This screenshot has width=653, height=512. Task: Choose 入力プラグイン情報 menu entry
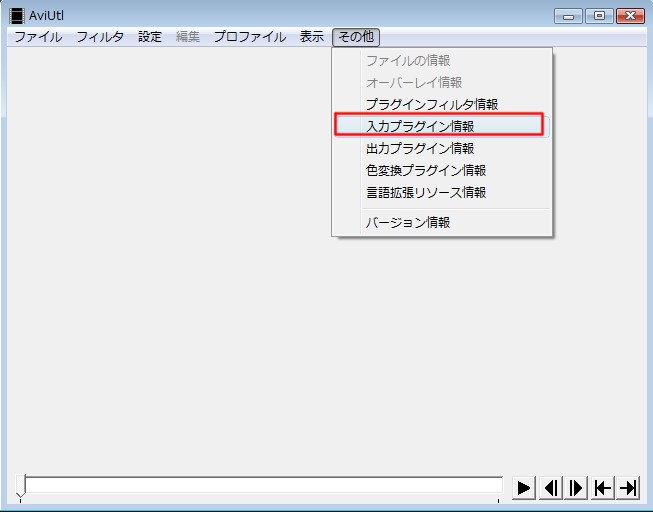(420, 126)
